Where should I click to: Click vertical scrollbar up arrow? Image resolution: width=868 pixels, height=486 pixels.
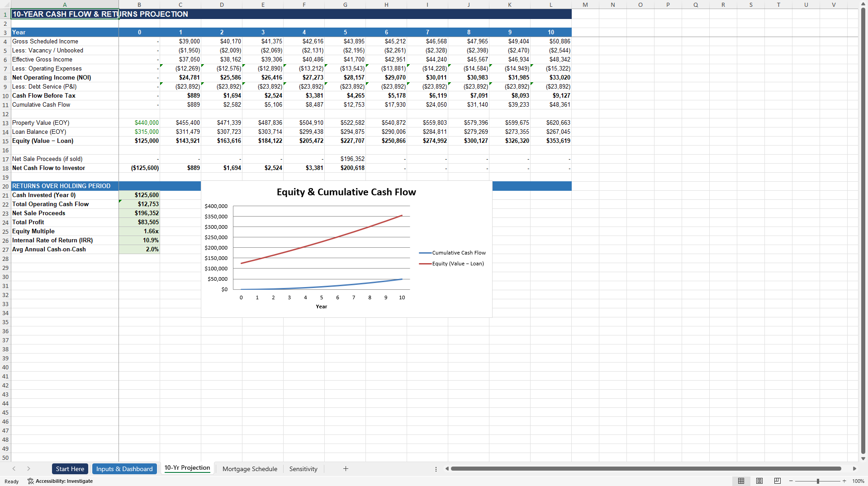(863, 5)
